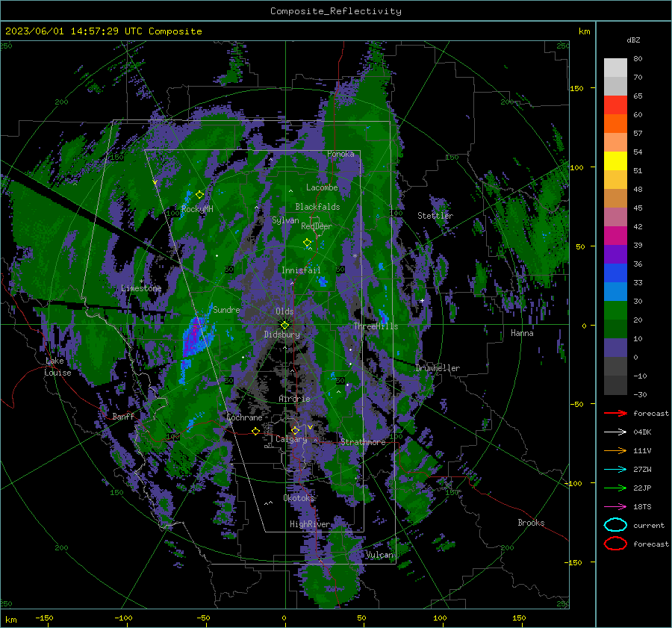Click the blue 36 dBZ color swatch
Viewport: 672px width, 628px height.
[615, 273]
